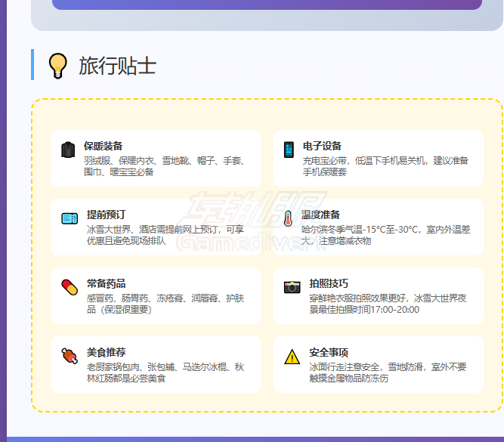Select the 温度准备 title
504x442 pixels.
coord(320,215)
